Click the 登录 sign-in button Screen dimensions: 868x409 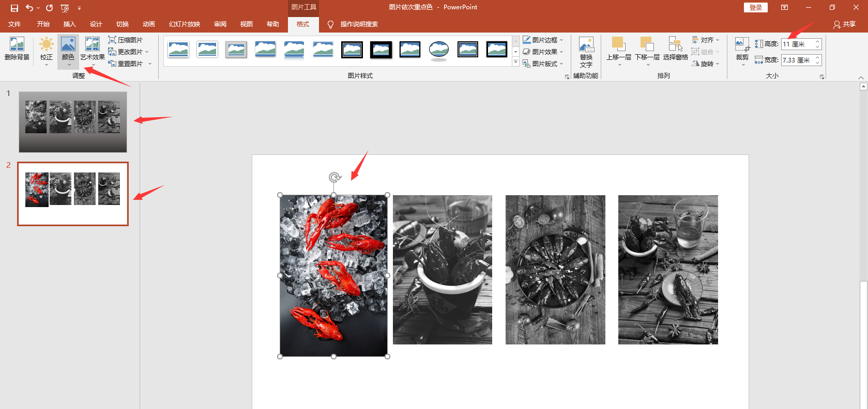click(756, 7)
